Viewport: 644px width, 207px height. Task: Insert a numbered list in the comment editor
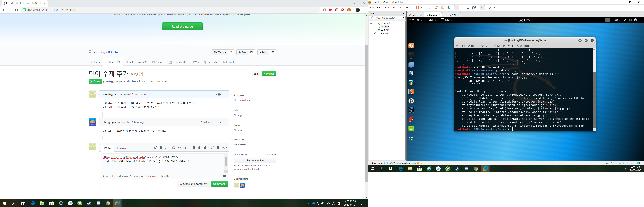pyautogui.click(x=199, y=148)
